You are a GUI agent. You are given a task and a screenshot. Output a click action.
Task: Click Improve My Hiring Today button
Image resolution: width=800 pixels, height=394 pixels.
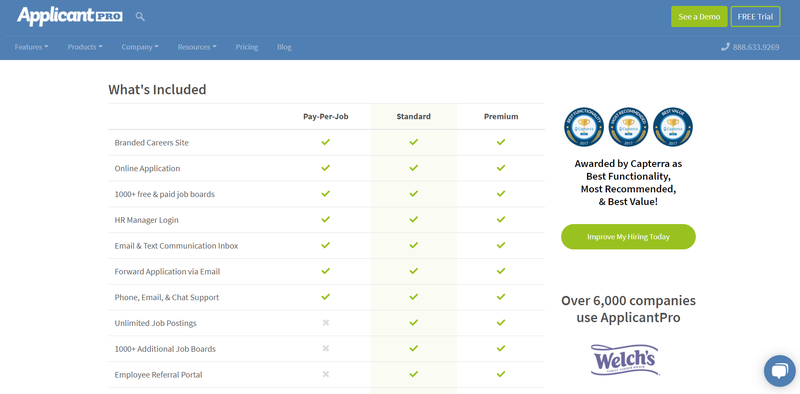pos(628,237)
